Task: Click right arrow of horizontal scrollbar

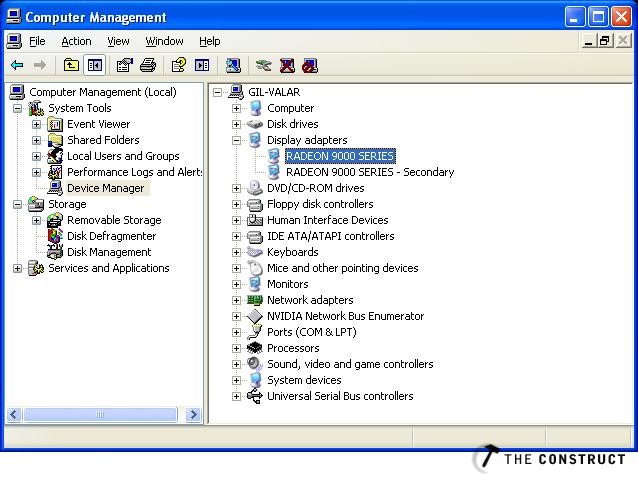Action: click(193, 414)
